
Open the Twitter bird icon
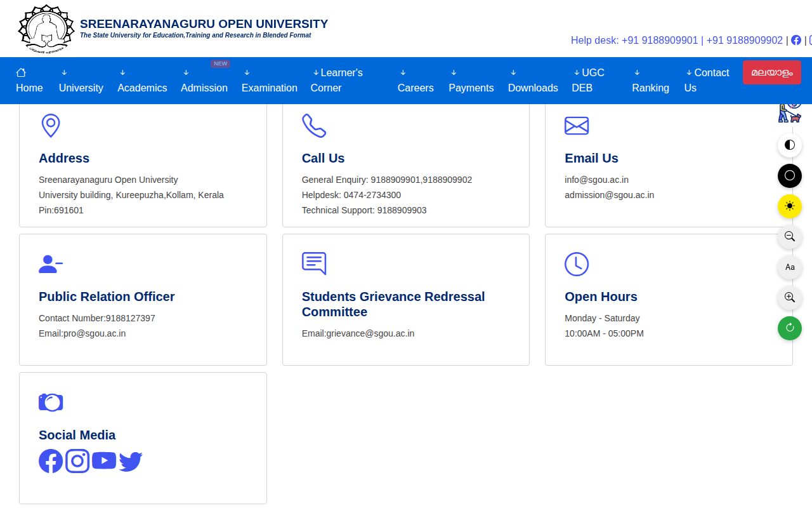point(131,462)
